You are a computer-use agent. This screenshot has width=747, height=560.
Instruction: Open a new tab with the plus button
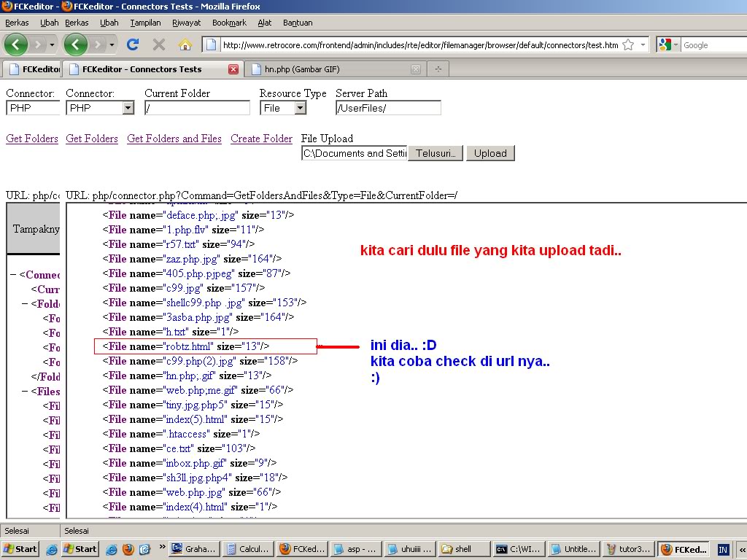[x=438, y=69]
